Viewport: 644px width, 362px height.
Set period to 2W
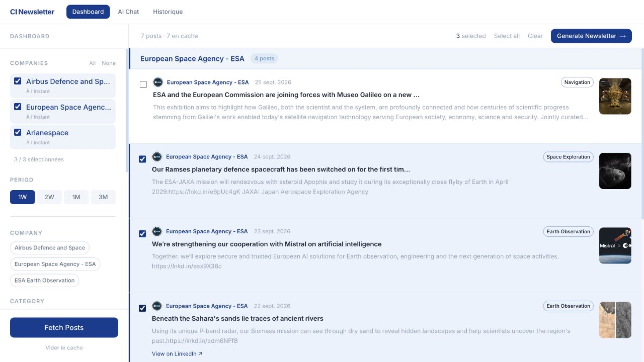pyautogui.click(x=49, y=197)
